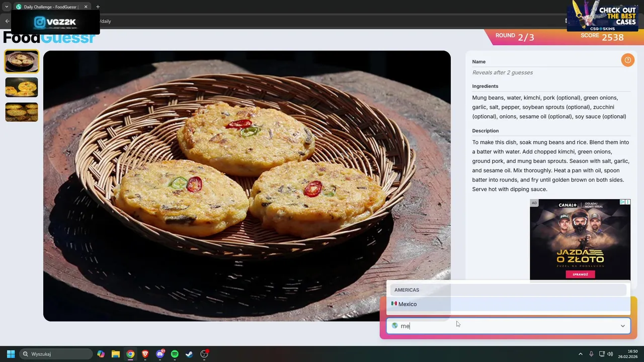The width and height of the screenshot is (644, 362).
Task: Close the Daily Challenge browser tab
Action: pyautogui.click(x=86, y=7)
